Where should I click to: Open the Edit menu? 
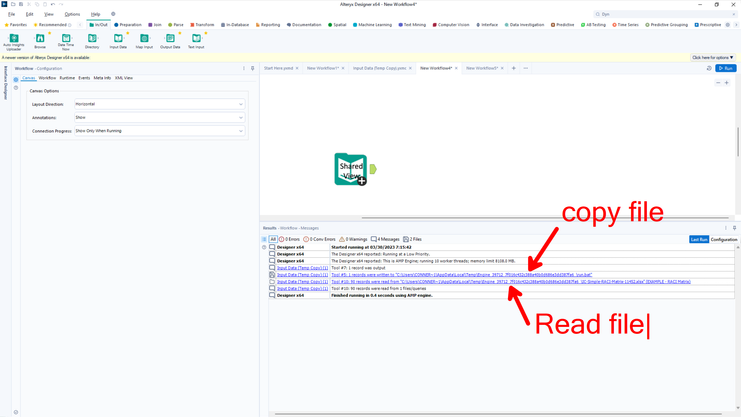[x=29, y=14]
